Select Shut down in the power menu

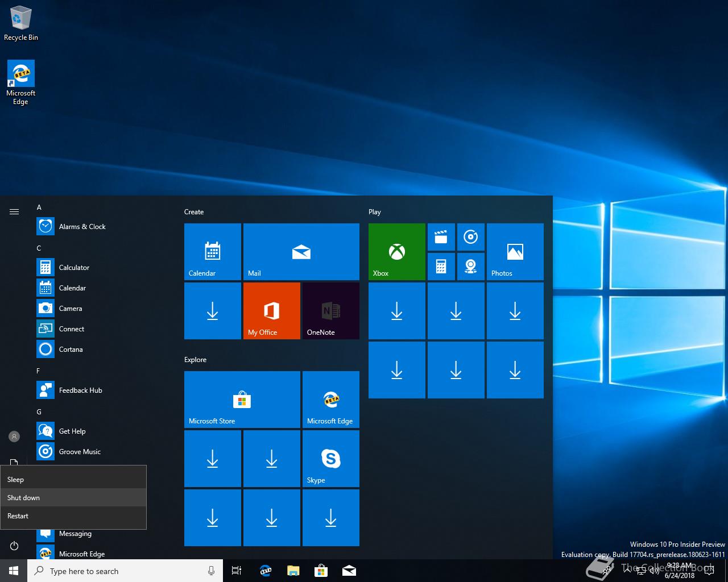(x=73, y=497)
